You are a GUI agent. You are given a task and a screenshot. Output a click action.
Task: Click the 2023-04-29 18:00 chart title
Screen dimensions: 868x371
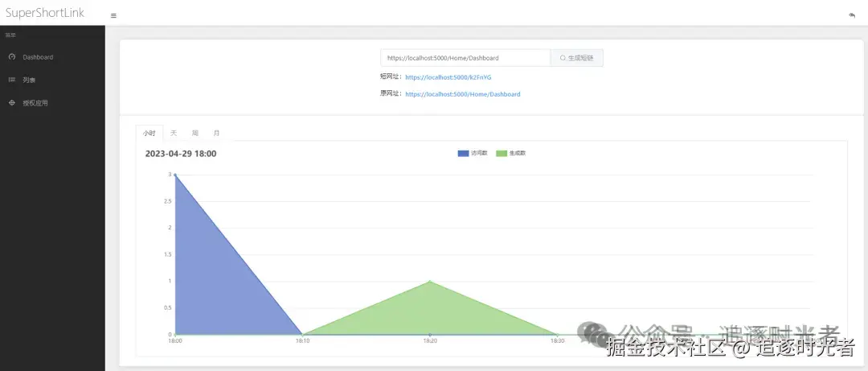tap(181, 154)
